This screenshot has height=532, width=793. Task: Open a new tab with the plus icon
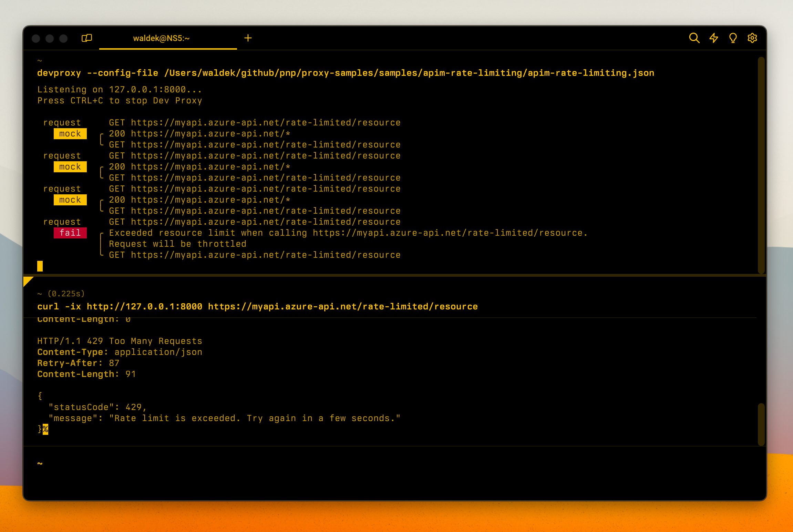[x=248, y=38]
